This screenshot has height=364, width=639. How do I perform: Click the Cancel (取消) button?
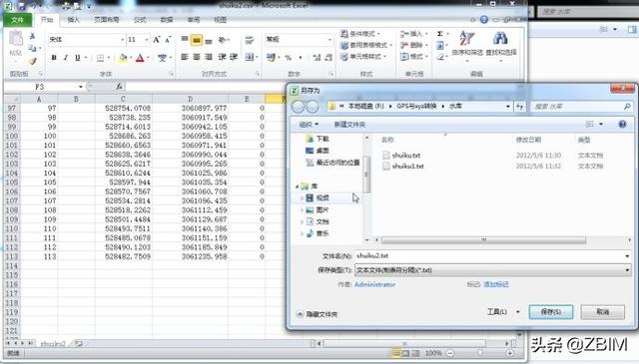603,312
